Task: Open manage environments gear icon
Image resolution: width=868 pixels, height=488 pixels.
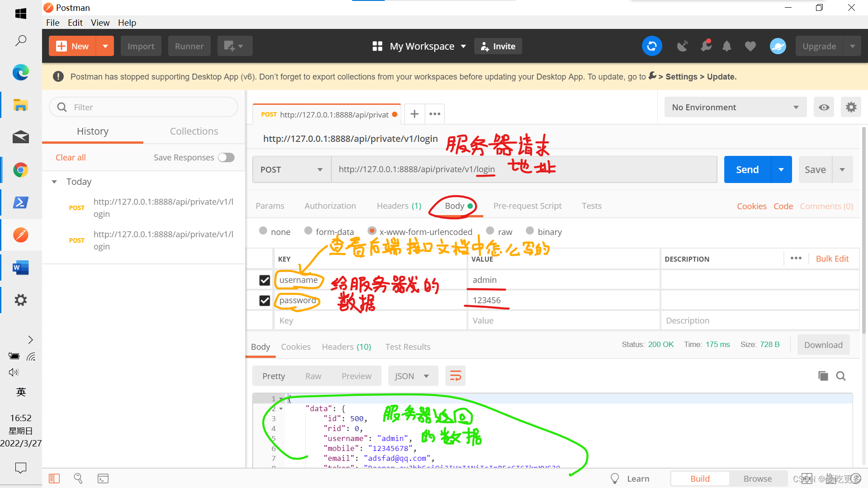Action: tap(851, 107)
